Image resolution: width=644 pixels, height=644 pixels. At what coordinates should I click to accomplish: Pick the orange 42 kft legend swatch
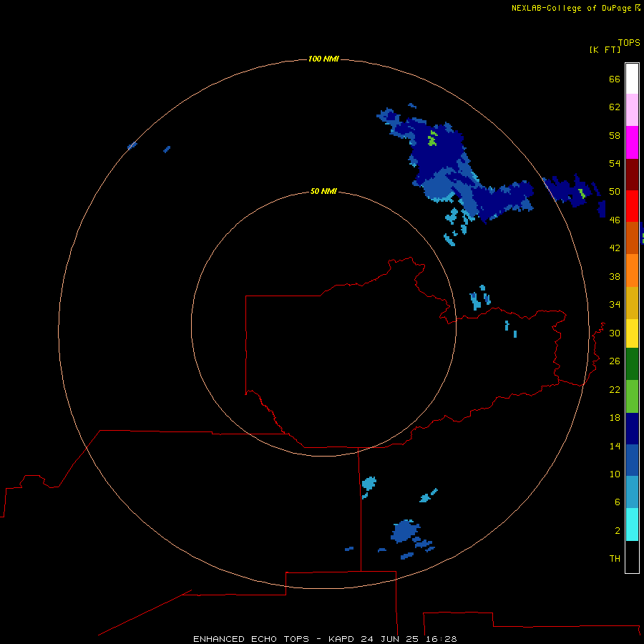(x=632, y=270)
